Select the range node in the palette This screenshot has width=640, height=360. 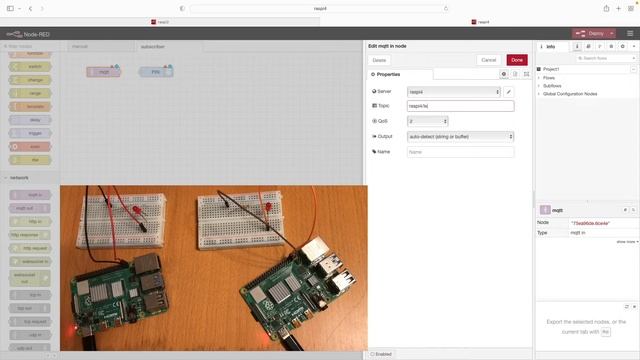(x=31, y=93)
